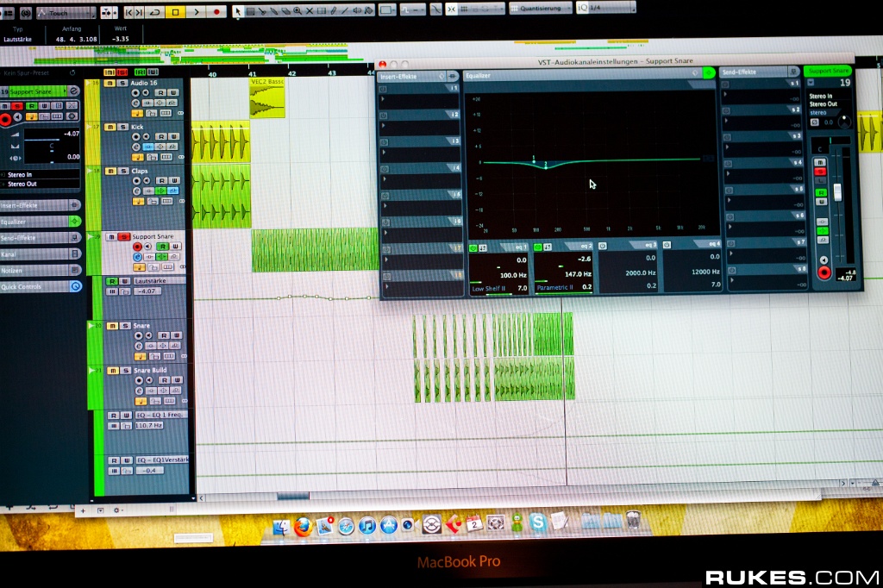883x588 pixels.
Task: Open Skype from the Dock
Action: pos(538,522)
